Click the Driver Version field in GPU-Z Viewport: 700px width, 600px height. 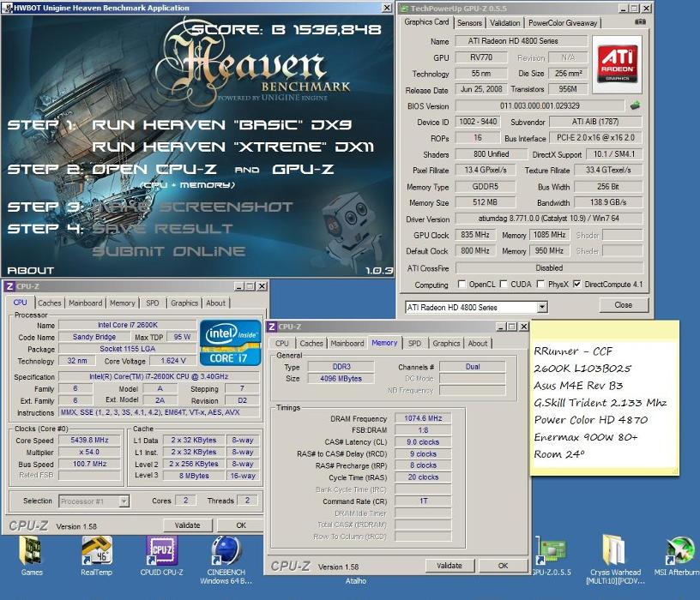tap(549, 219)
